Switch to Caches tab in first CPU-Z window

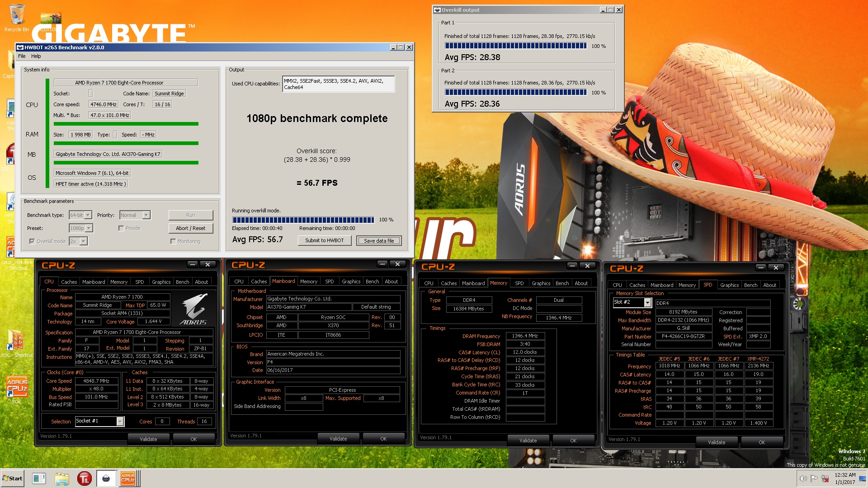tap(69, 282)
